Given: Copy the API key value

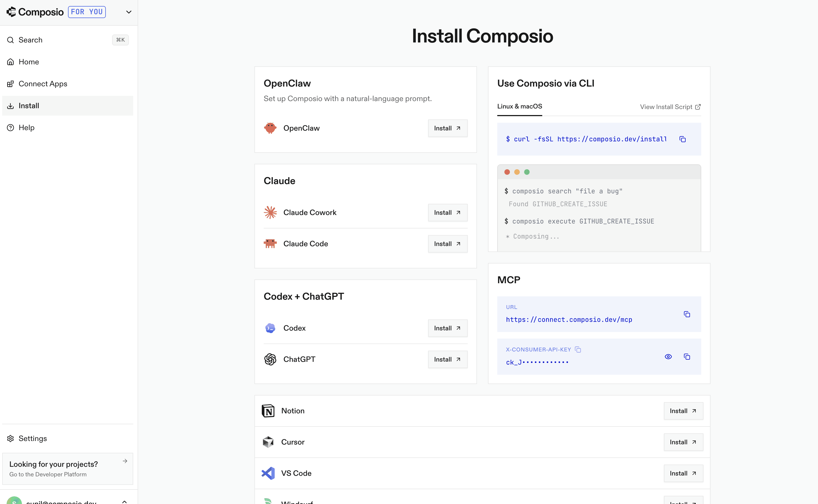Looking at the screenshot, I should click(687, 357).
